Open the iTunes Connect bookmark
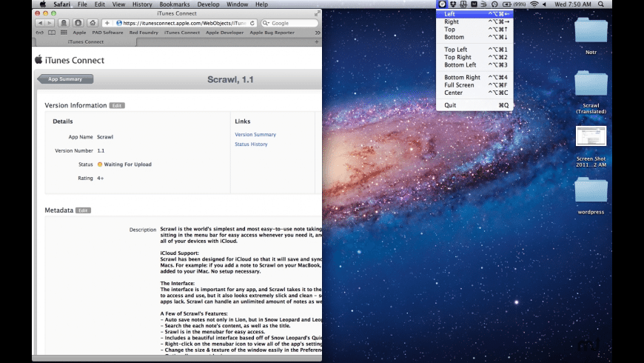The image size is (644, 363). pos(182,33)
